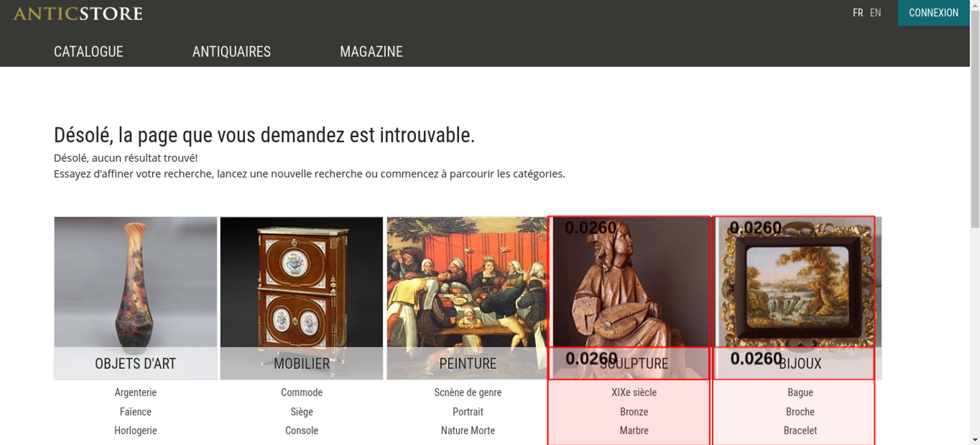The width and height of the screenshot is (980, 445).
Task: Click the AnticStore logo
Action: pos(78,14)
